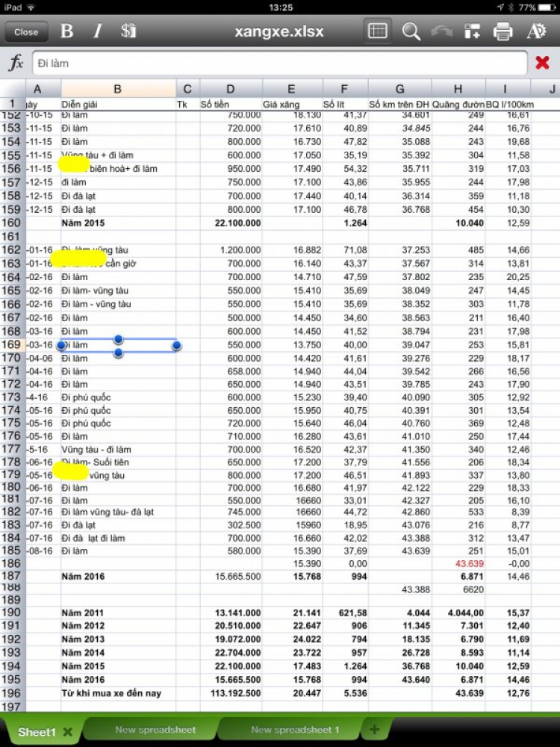
Task: Tap the fx function icon
Action: point(16,63)
